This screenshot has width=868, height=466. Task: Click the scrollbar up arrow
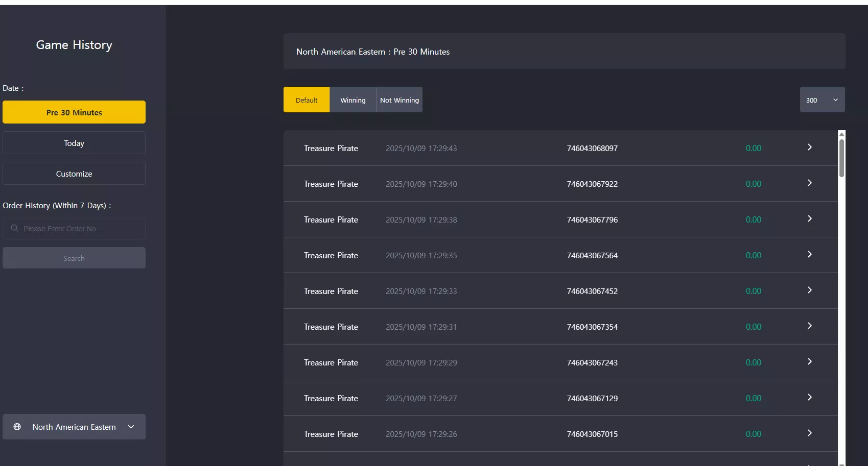(x=841, y=134)
